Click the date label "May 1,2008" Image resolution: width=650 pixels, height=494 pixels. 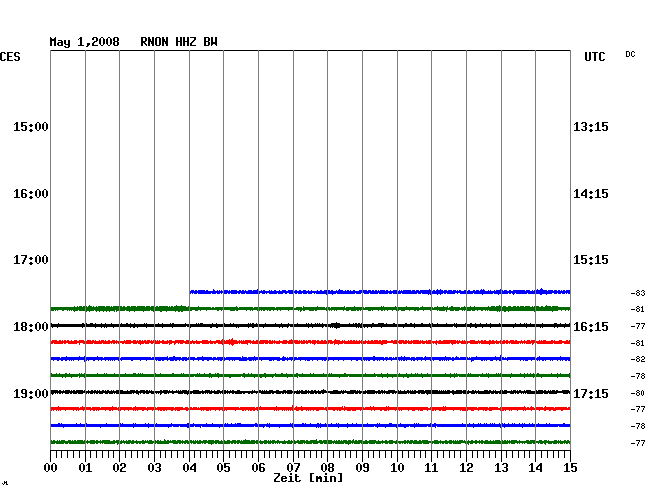coord(84,42)
